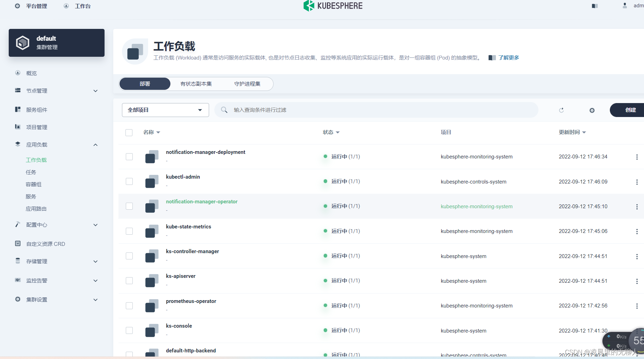The image size is (644, 359).
Task: Click the overview sidebar icon
Action: pos(18,73)
